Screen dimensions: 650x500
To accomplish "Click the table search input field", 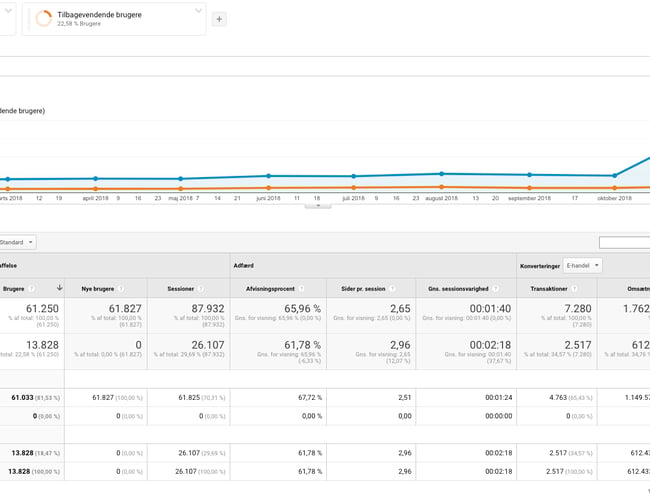I will coord(624,242).
